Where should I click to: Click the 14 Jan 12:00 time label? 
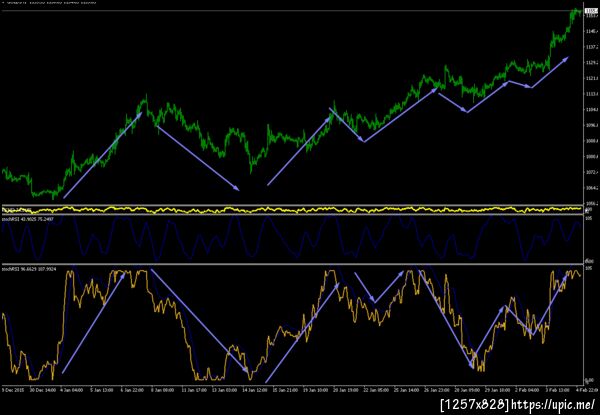(254, 390)
